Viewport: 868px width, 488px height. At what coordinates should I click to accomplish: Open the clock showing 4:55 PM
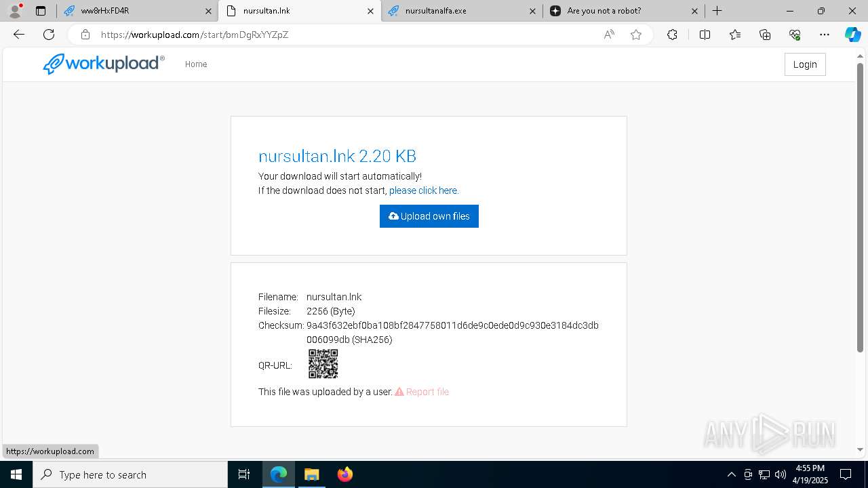pyautogui.click(x=810, y=474)
